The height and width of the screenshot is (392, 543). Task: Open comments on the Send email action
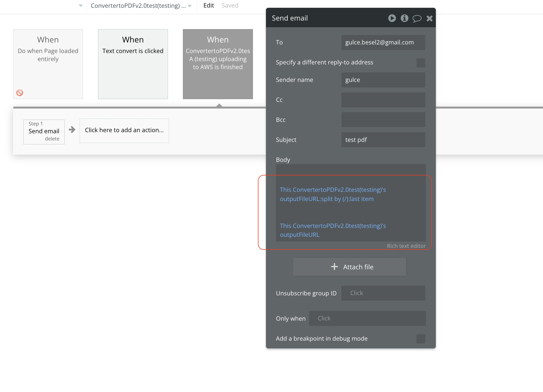point(417,18)
